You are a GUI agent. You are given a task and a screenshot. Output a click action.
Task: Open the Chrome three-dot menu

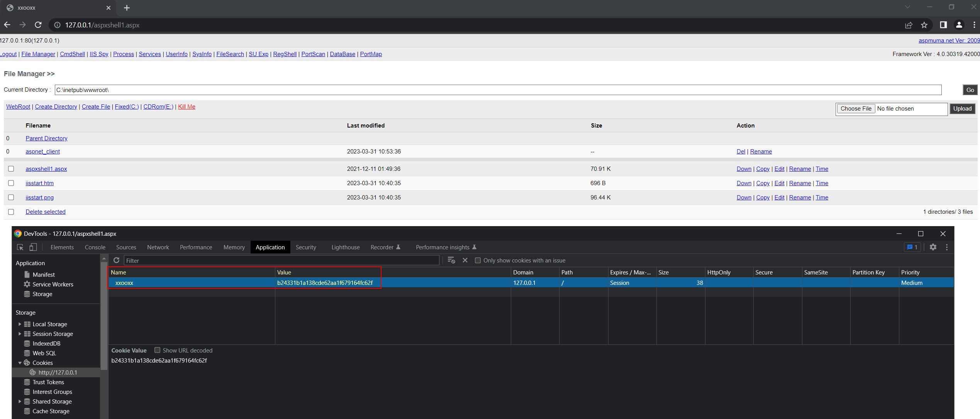(x=974, y=25)
